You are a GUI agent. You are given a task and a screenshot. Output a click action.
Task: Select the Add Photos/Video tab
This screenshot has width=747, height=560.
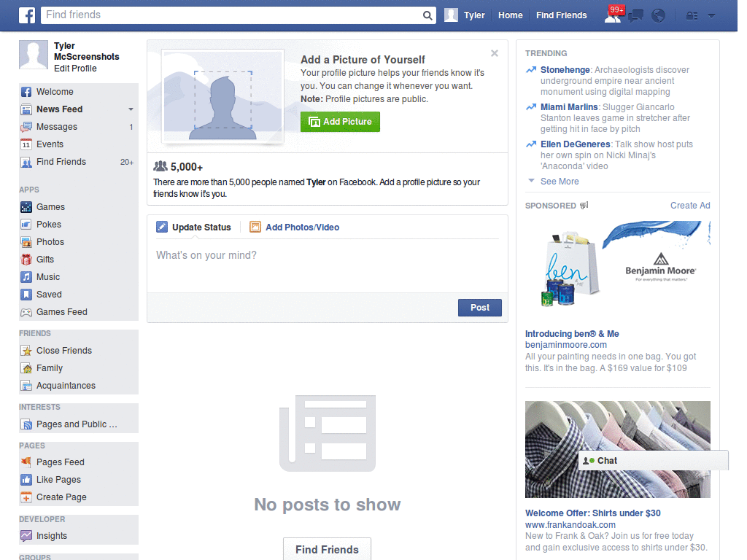click(x=295, y=227)
